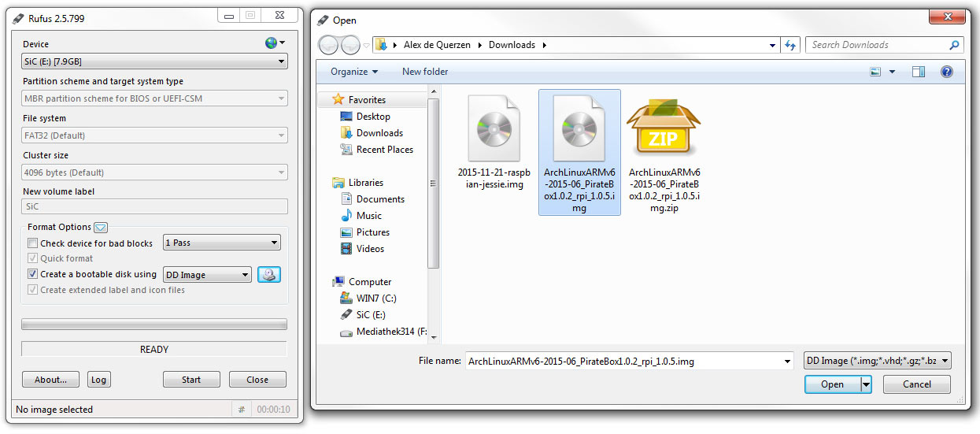Viewport: 980px width, 434px height.
Task: Open the 1 Pass dropdown
Action: click(222, 243)
